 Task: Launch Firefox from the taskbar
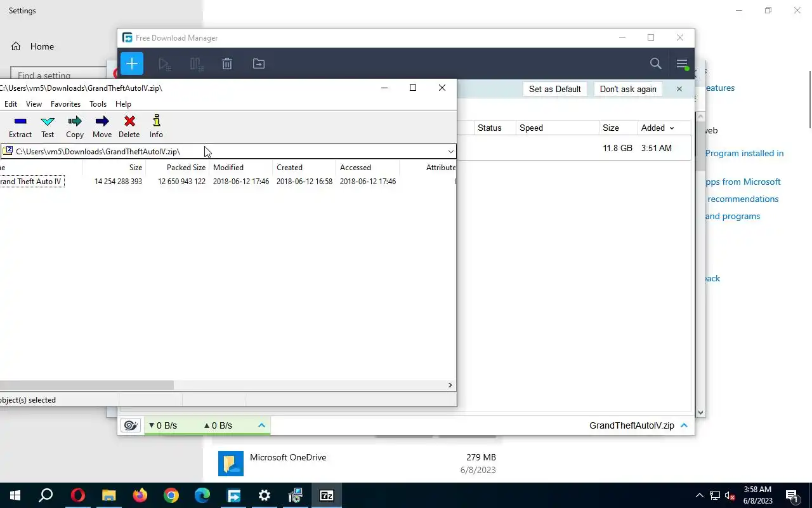coord(140,495)
